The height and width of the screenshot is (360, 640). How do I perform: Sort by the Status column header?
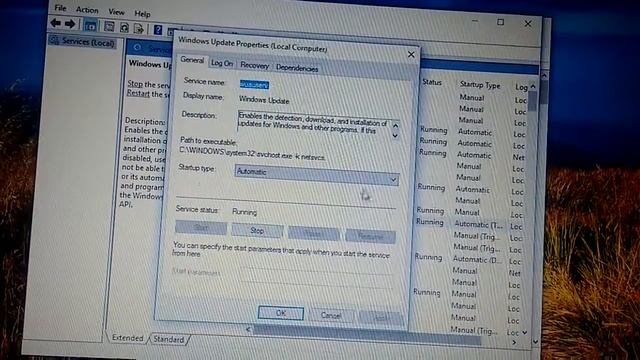[x=432, y=82]
